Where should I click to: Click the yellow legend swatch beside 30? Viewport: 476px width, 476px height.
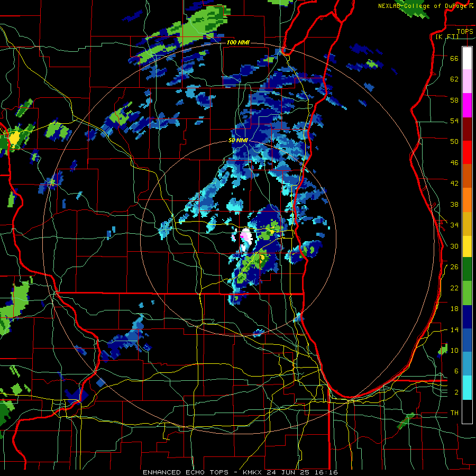[x=467, y=246]
